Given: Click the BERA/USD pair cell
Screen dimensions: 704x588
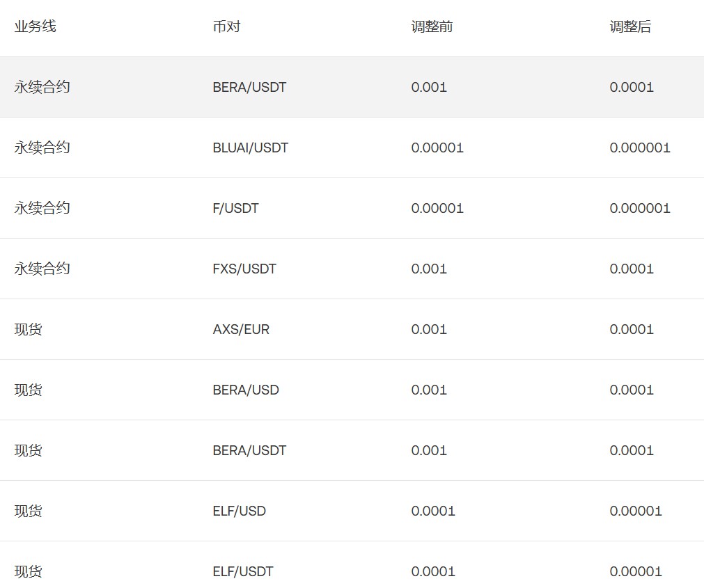Looking at the screenshot, I should pos(246,390).
